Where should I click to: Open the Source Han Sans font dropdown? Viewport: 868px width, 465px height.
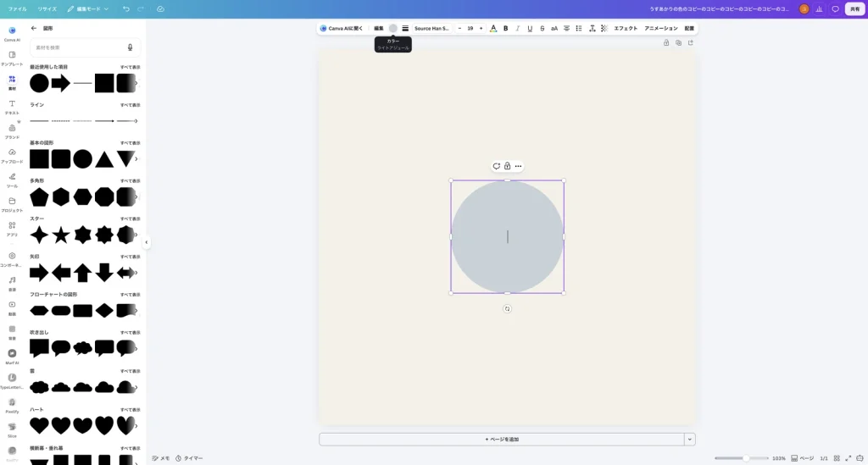(x=431, y=28)
